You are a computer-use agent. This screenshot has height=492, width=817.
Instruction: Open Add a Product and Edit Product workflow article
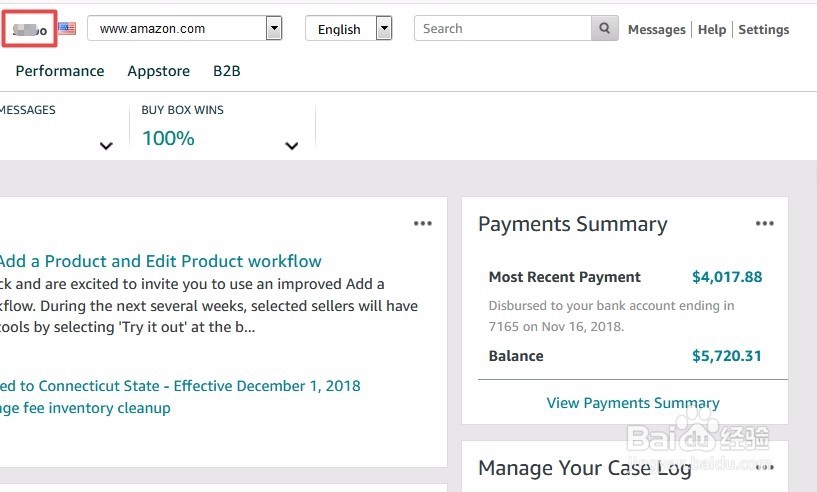coord(160,262)
